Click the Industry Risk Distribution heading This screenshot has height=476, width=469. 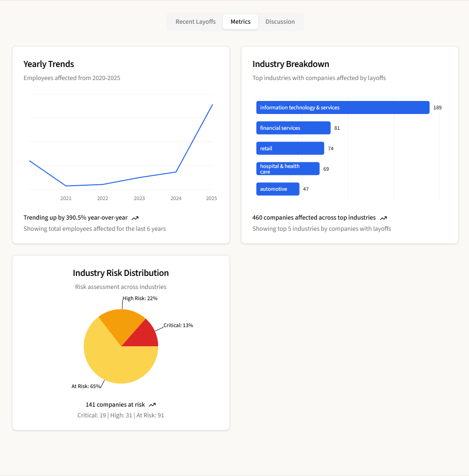point(121,273)
